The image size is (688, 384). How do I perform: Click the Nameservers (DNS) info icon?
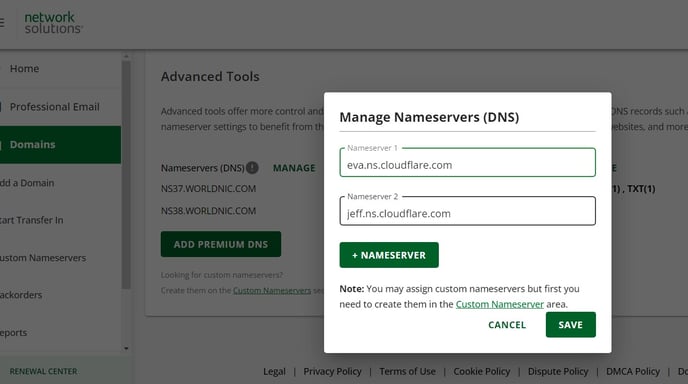click(252, 168)
